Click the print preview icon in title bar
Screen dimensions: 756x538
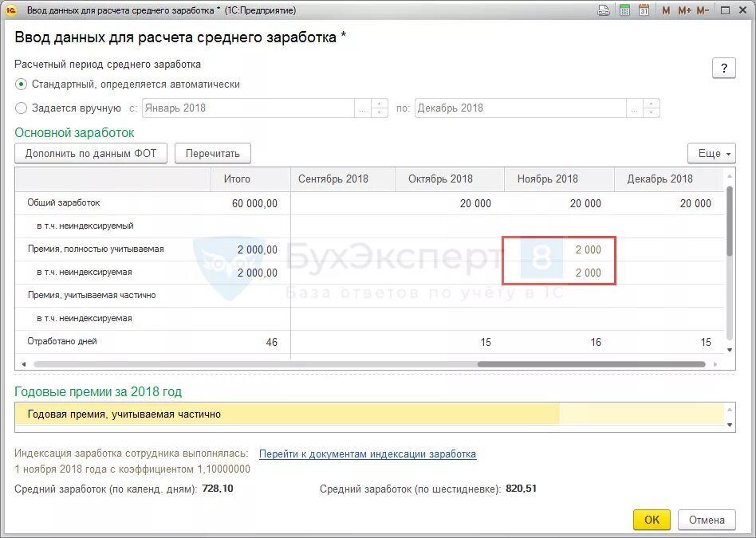(x=604, y=10)
